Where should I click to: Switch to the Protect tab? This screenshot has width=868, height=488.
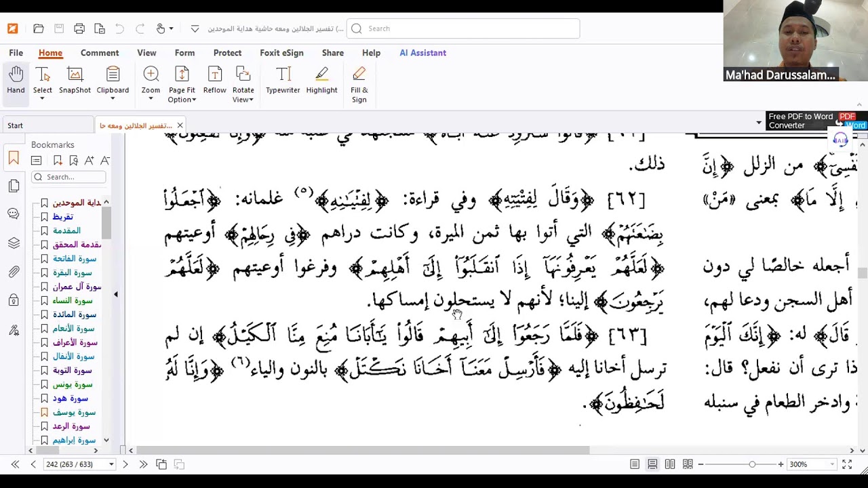click(x=227, y=53)
